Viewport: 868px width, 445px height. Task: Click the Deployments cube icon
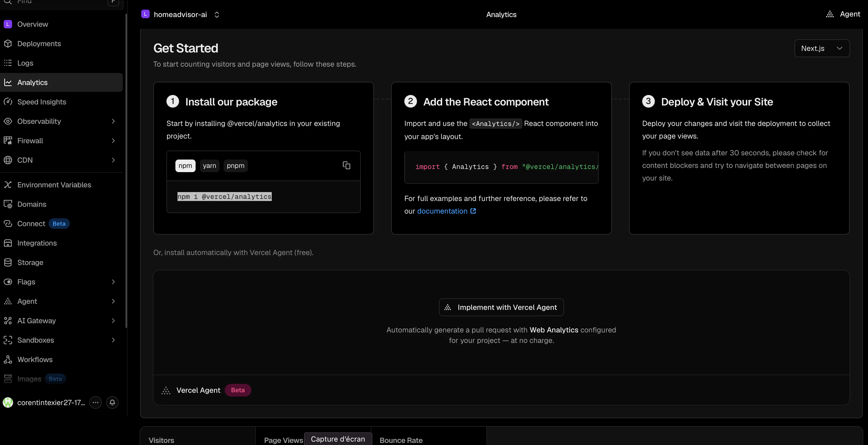pos(8,44)
